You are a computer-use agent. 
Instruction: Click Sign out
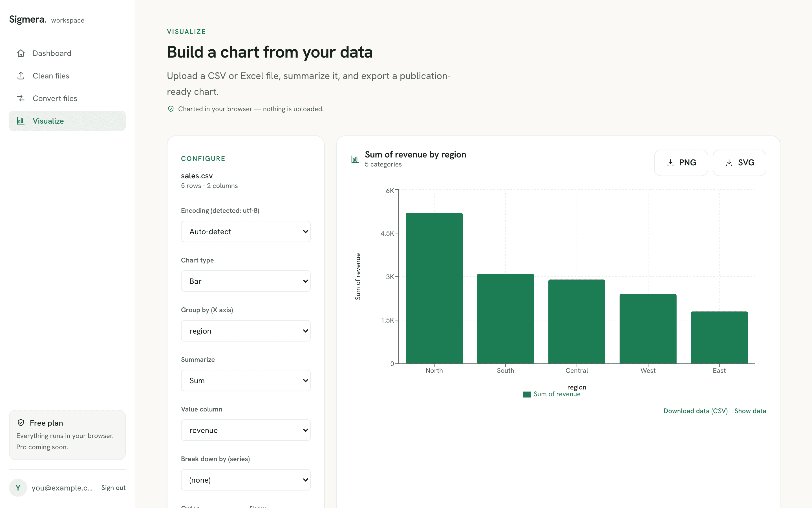tap(113, 487)
